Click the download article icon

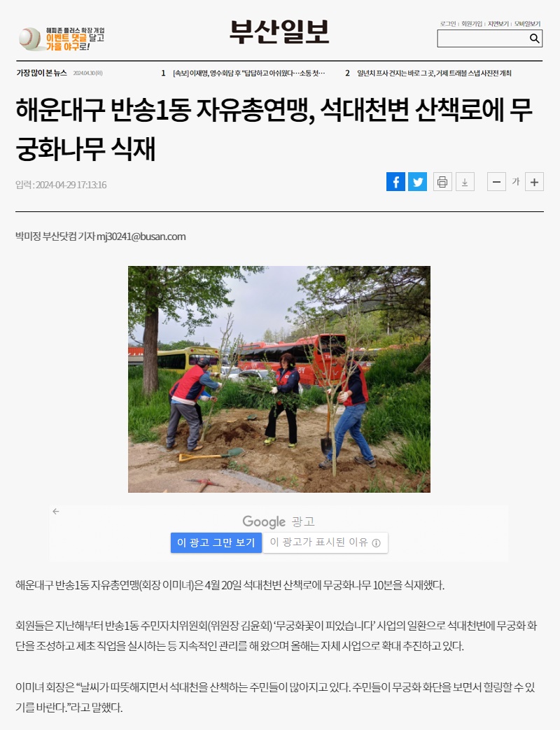pos(465,181)
